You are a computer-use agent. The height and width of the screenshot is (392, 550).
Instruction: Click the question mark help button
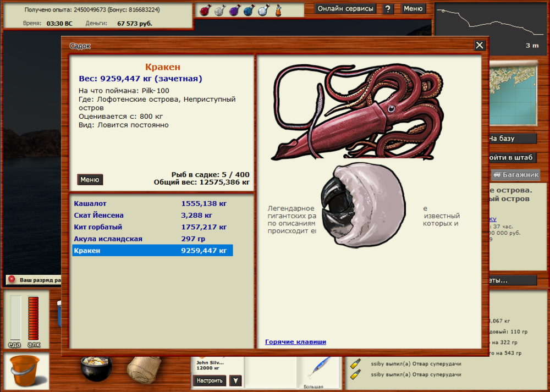click(x=388, y=9)
